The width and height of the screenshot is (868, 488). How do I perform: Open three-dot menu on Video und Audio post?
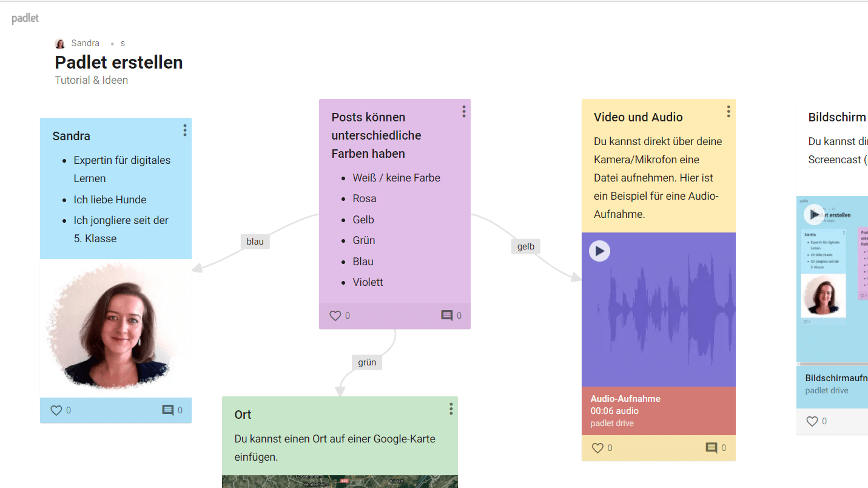point(728,112)
